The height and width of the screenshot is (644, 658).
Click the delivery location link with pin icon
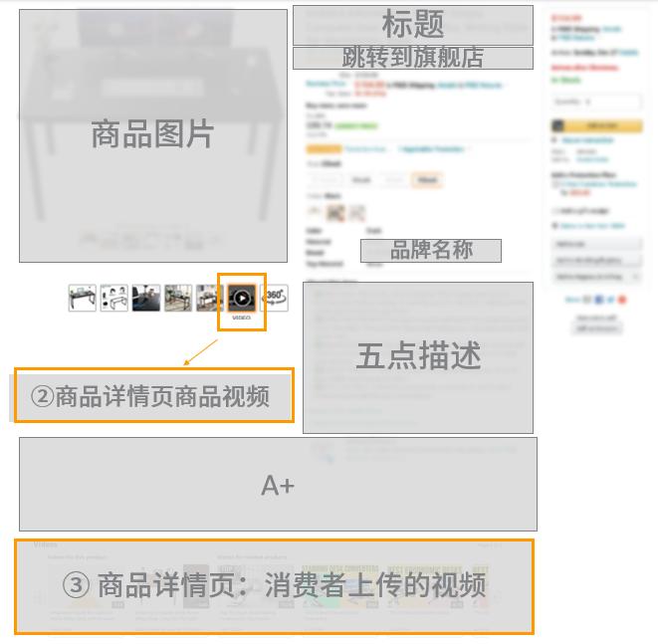click(x=592, y=226)
